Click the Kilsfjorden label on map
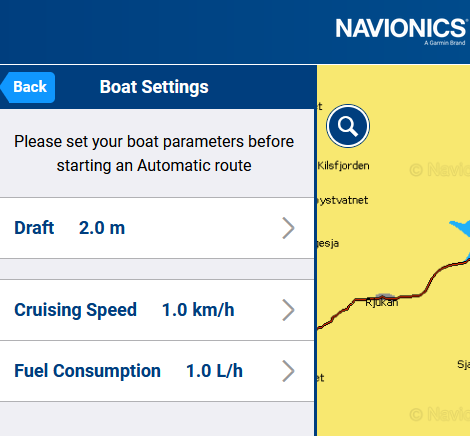 (343, 166)
